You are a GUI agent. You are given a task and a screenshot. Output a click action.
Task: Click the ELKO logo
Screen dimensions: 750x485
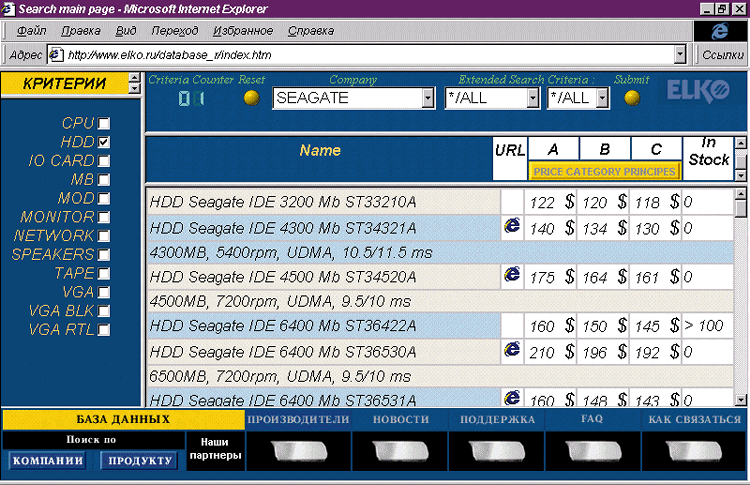pos(698,91)
